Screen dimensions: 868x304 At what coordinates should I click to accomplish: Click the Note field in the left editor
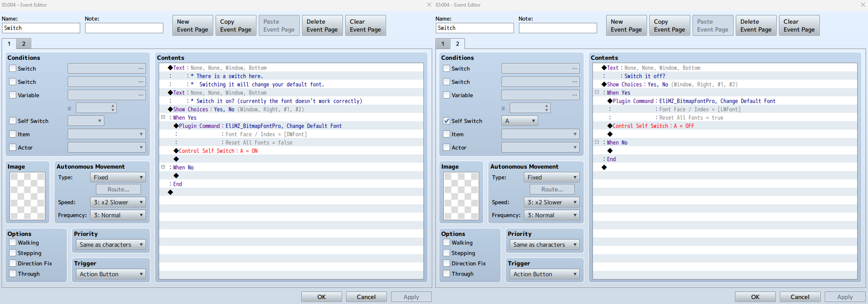(x=124, y=28)
